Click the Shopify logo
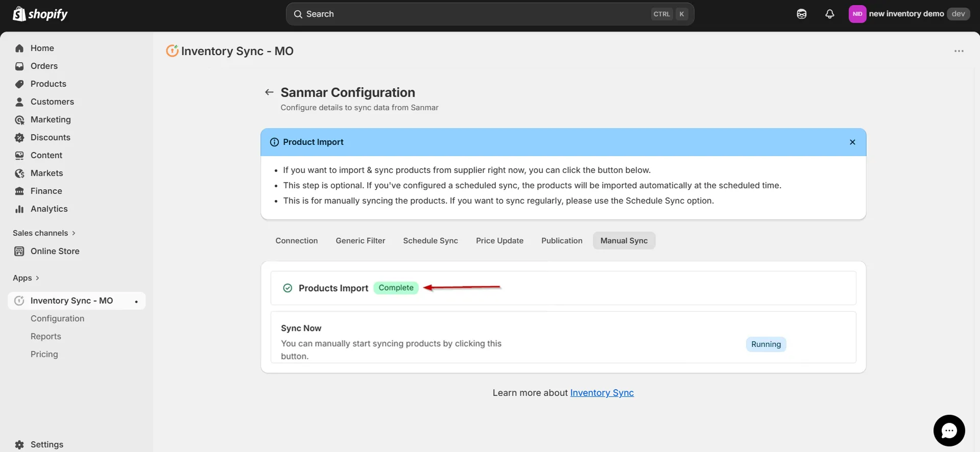The height and width of the screenshot is (452, 980). click(40, 14)
